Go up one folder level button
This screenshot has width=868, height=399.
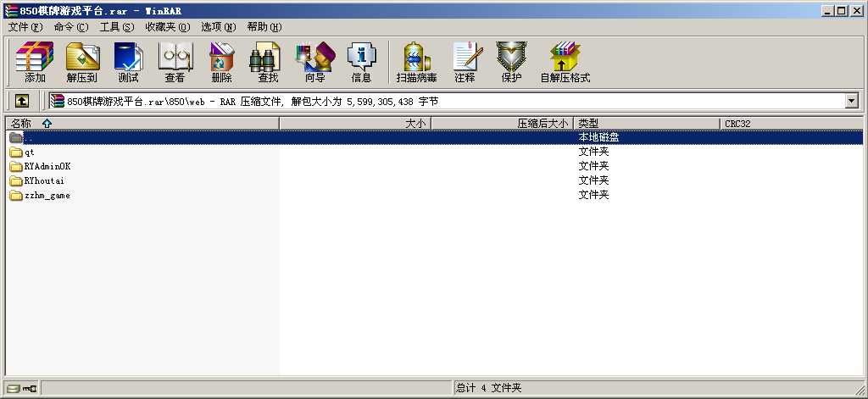pyautogui.click(x=21, y=101)
